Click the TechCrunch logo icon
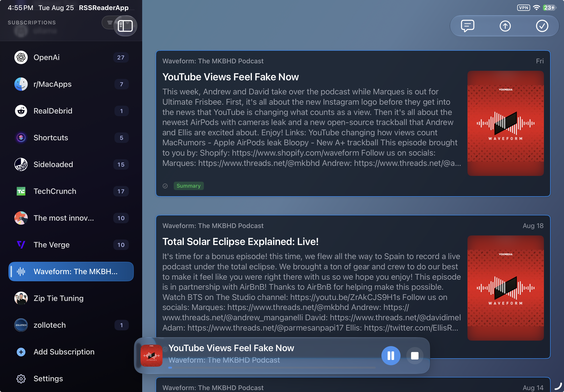Screen dimensions: 564x392 coord(21,191)
